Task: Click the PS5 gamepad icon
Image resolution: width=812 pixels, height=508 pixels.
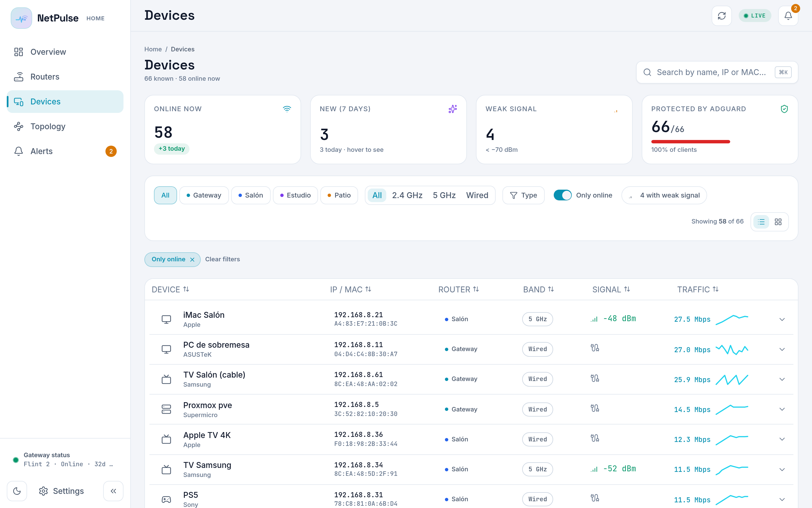Action: pos(166,499)
